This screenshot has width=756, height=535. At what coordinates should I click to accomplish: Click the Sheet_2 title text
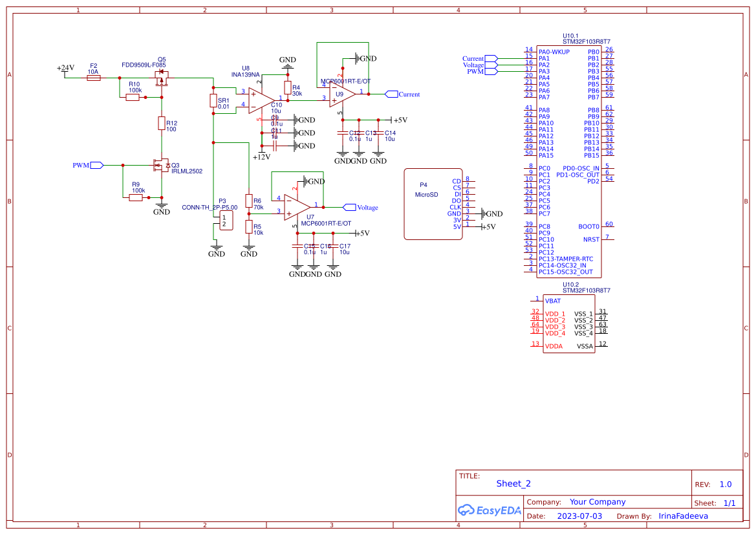tap(513, 483)
